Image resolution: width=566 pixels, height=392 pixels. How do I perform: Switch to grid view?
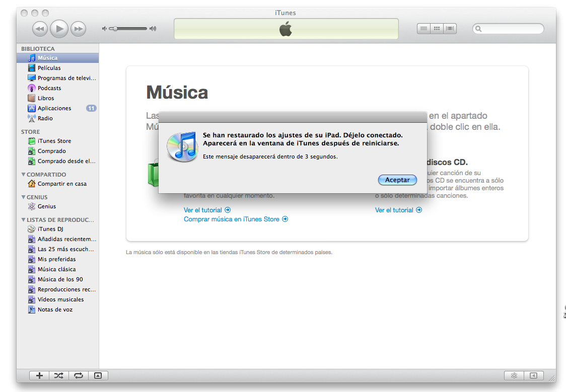437,29
